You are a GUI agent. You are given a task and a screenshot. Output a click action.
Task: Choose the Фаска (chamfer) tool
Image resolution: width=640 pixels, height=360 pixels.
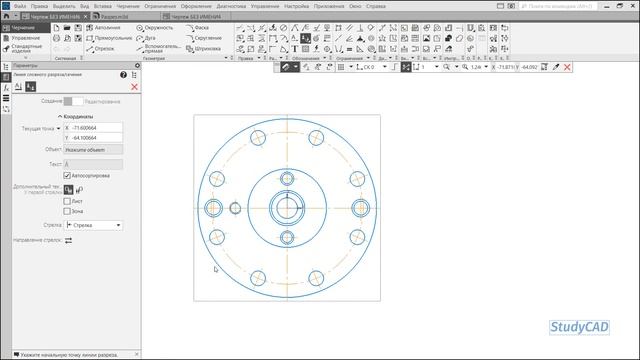[x=198, y=28]
